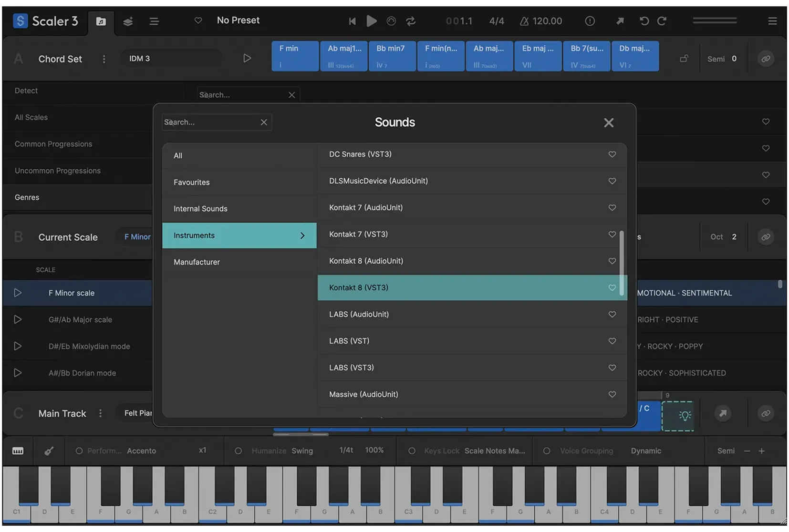Open the list view icon in header
The image size is (789, 532).
(154, 21)
